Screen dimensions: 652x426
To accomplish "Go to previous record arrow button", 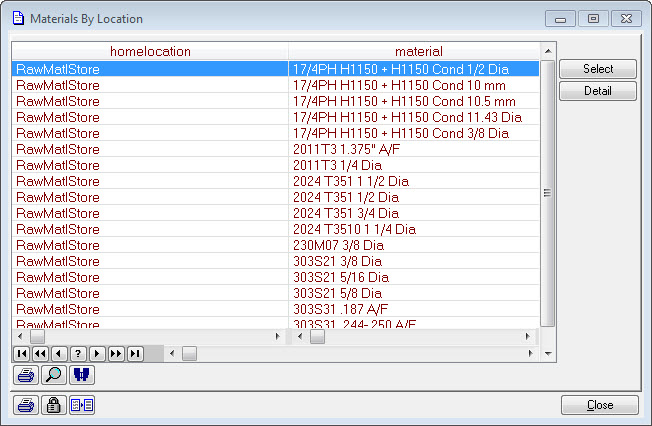I will 59,354.
